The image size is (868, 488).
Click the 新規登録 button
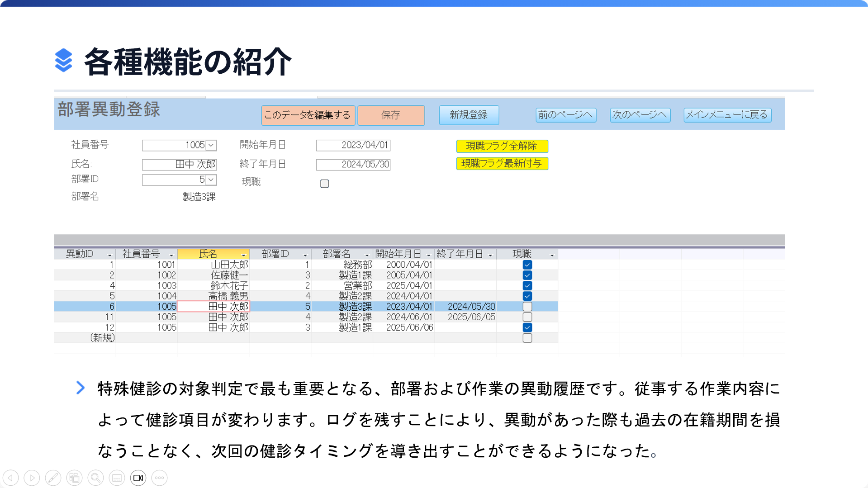(x=469, y=115)
